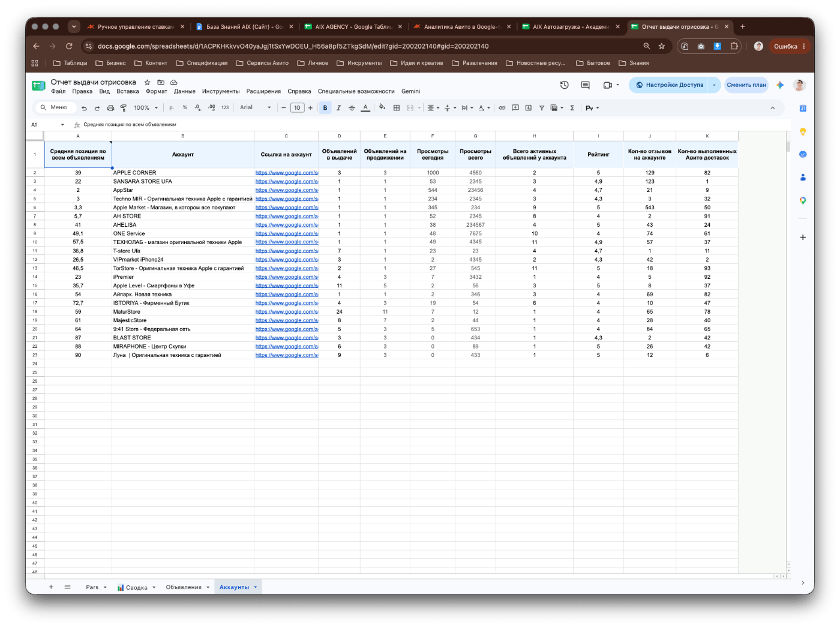Open the zoom 100% dropdown
The height and width of the screenshot is (628, 840).
tap(146, 108)
